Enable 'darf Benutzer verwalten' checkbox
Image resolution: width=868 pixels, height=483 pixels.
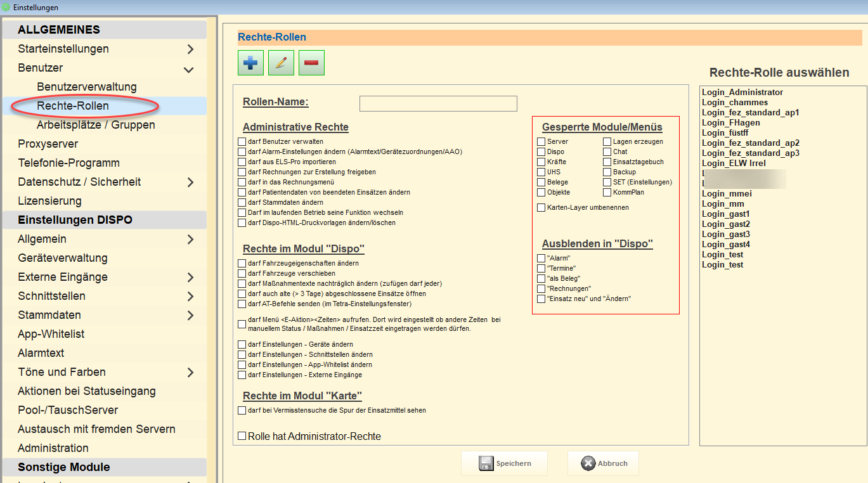[x=242, y=142]
